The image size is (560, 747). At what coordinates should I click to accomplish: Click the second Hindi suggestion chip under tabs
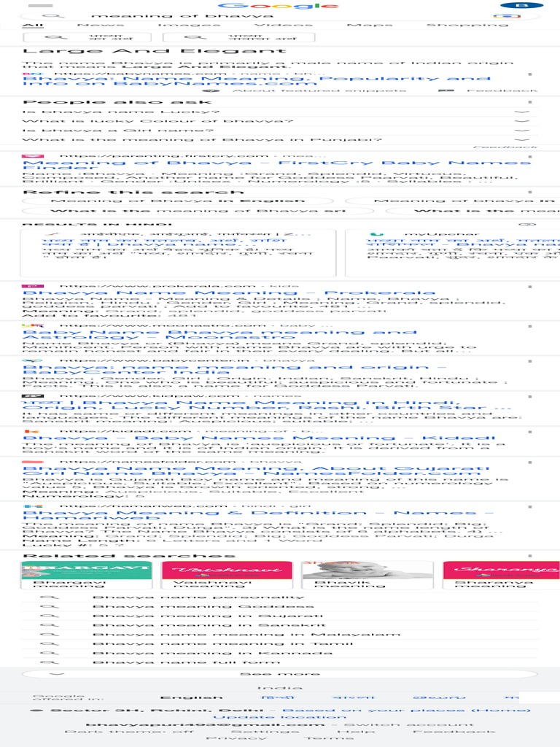point(238,37)
